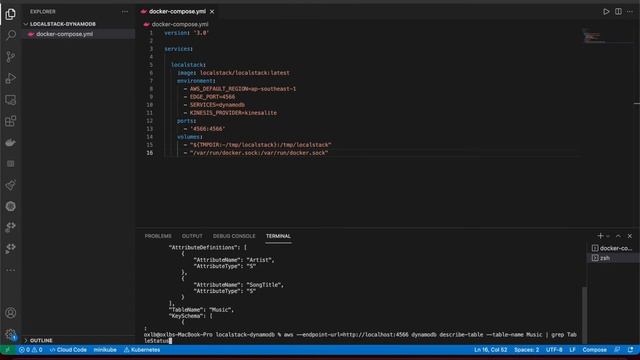The height and width of the screenshot is (360, 640).
Task: Click 'AttributeName': 'Artist' terminal line
Action: tap(234, 260)
